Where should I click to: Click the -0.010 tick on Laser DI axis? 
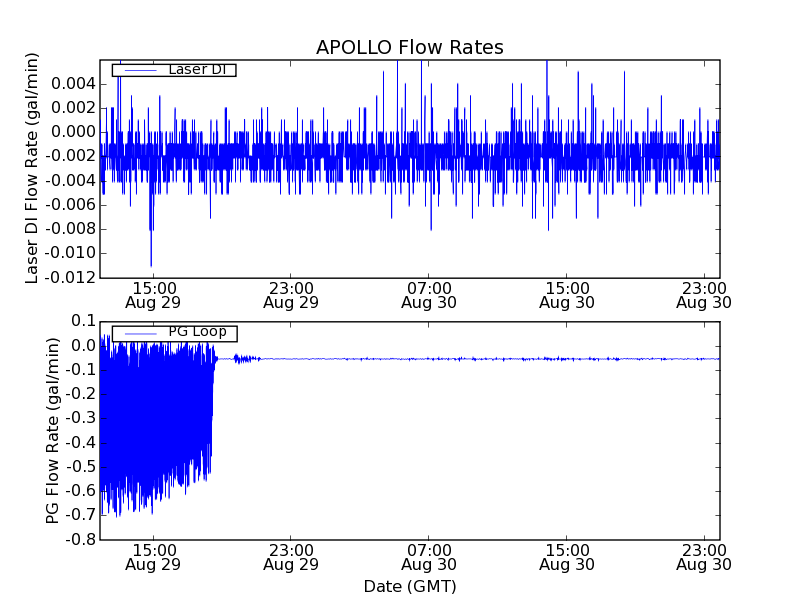point(70,253)
